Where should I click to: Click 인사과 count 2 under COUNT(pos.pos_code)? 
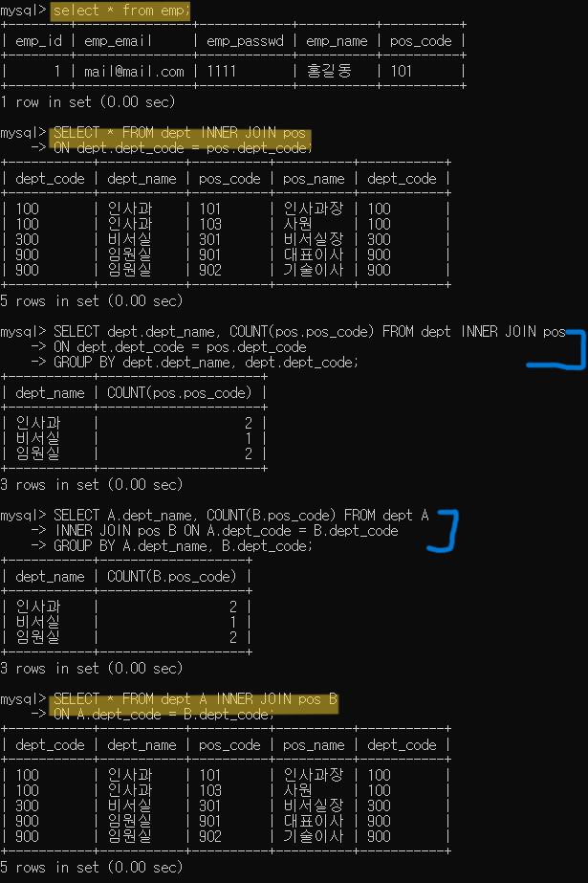pyautogui.click(x=249, y=424)
